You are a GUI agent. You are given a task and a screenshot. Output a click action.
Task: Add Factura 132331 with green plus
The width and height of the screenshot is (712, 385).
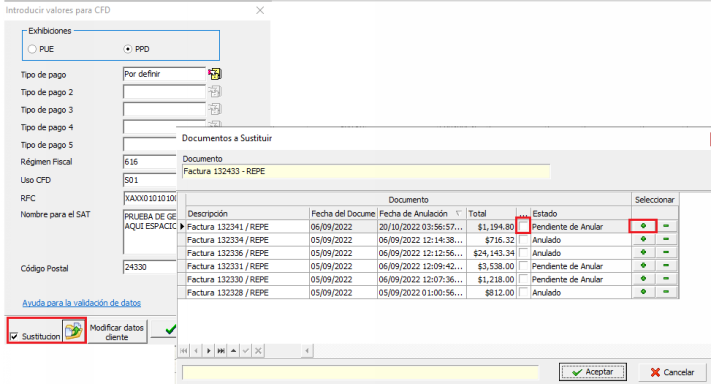click(x=643, y=266)
